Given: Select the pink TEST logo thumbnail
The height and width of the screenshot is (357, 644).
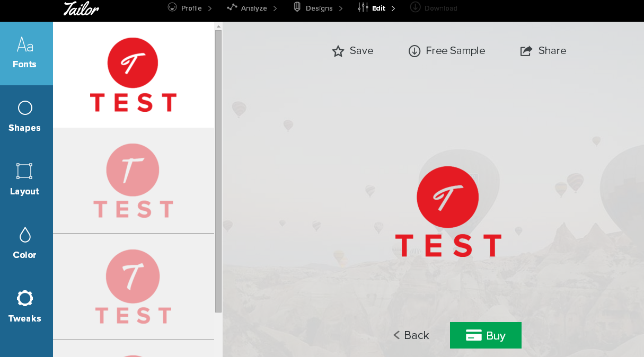Looking at the screenshot, I should (x=134, y=180).
